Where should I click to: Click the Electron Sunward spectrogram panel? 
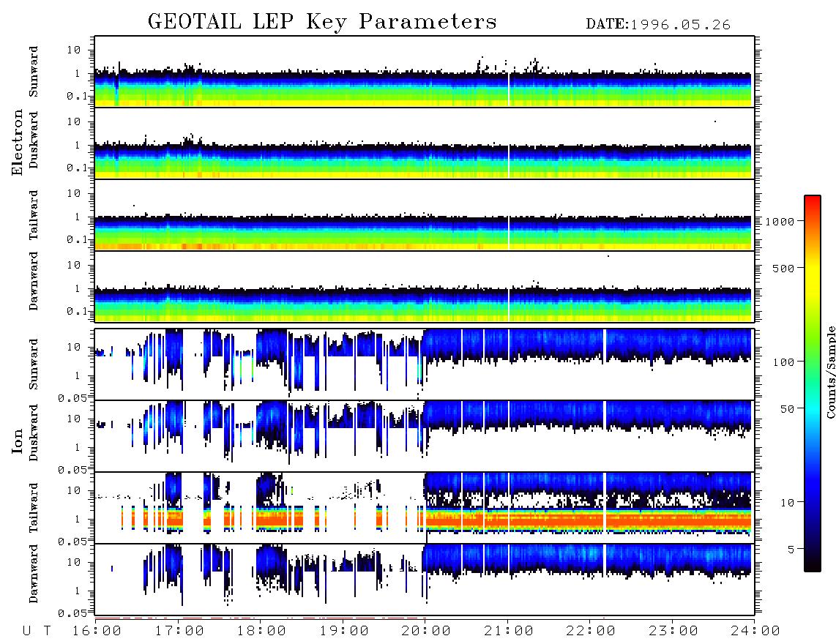coord(425,72)
